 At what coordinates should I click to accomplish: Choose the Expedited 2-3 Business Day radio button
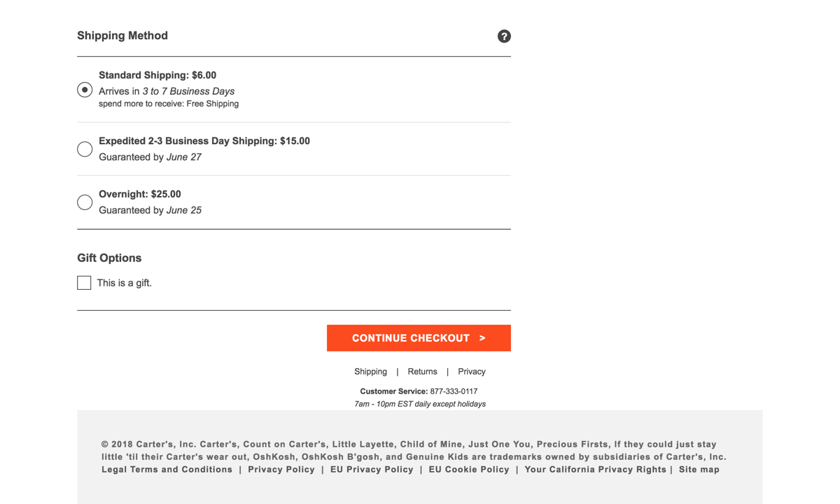[85, 149]
